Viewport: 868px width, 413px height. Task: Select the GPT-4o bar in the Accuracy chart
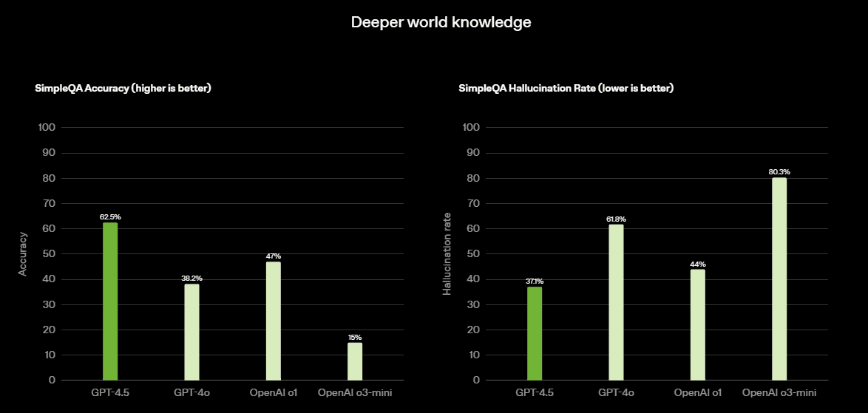191,332
